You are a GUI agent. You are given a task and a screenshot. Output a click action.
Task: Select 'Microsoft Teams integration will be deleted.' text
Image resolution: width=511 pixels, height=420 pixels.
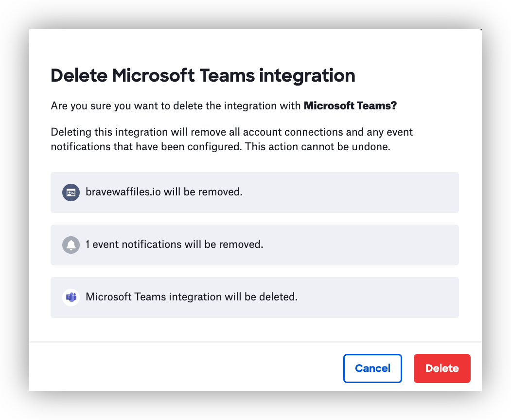(192, 297)
